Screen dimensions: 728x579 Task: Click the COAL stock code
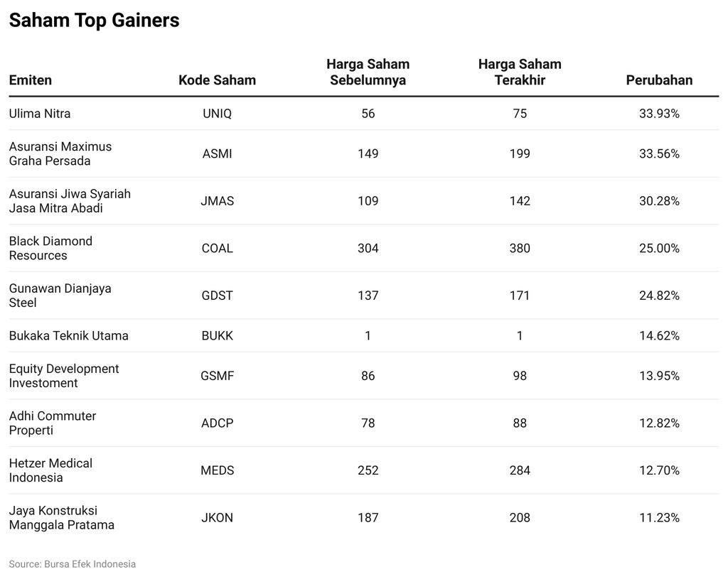(x=217, y=248)
